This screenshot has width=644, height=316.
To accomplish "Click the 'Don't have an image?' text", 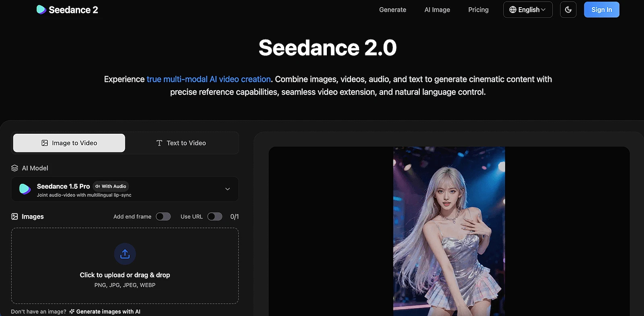I will click(x=39, y=312).
